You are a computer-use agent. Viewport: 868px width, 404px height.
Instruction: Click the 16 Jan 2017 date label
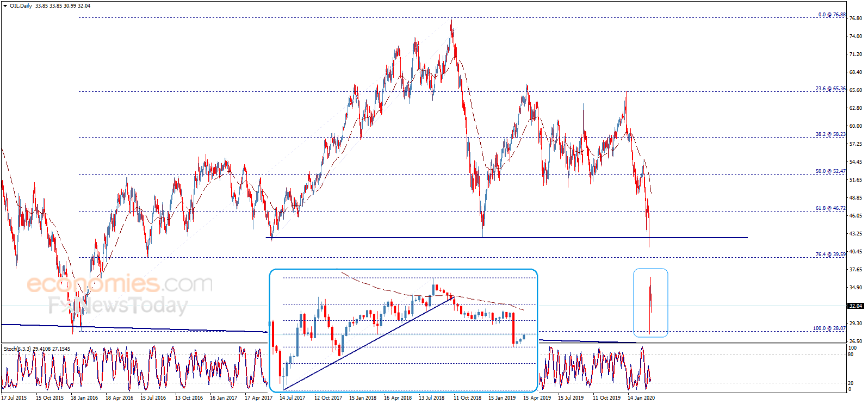pos(224,398)
